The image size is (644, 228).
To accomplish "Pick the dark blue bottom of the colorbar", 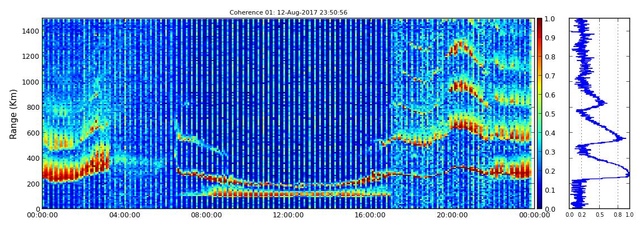I will click(540, 206).
